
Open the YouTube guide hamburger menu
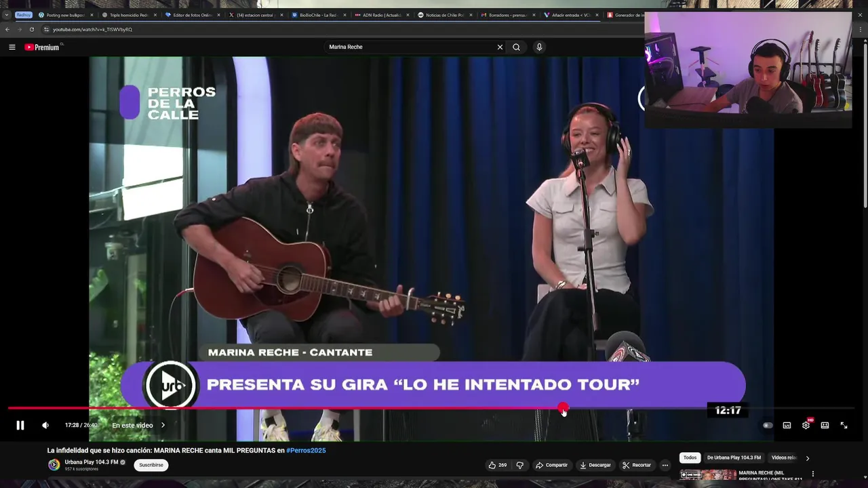tap(12, 47)
